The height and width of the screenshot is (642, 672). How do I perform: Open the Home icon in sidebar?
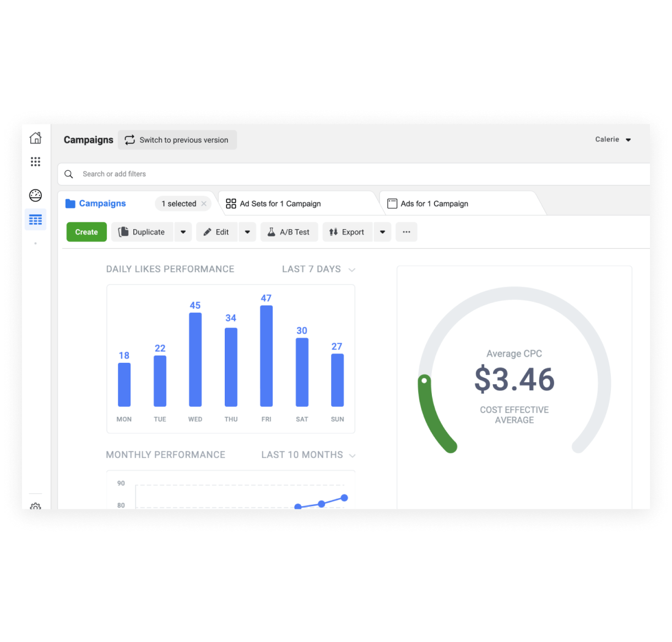pos(35,138)
